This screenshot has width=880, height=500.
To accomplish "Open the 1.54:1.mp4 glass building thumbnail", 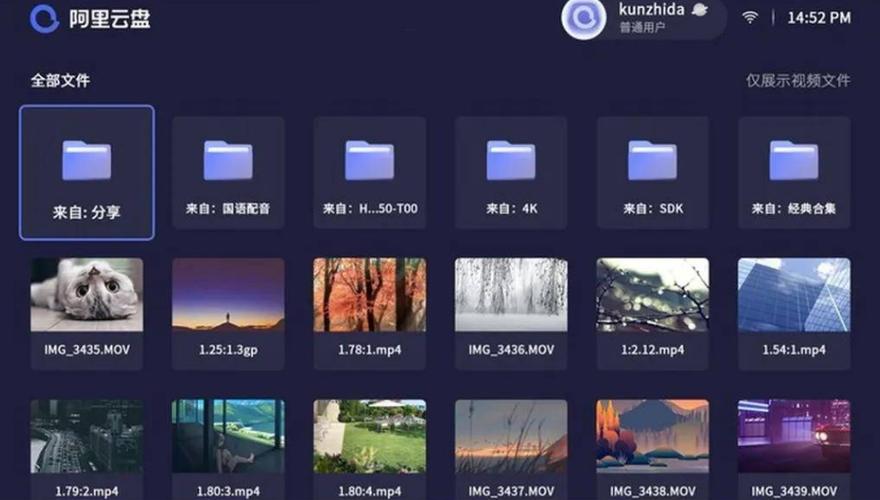I will pyautogui.click(x=794, y=295).
